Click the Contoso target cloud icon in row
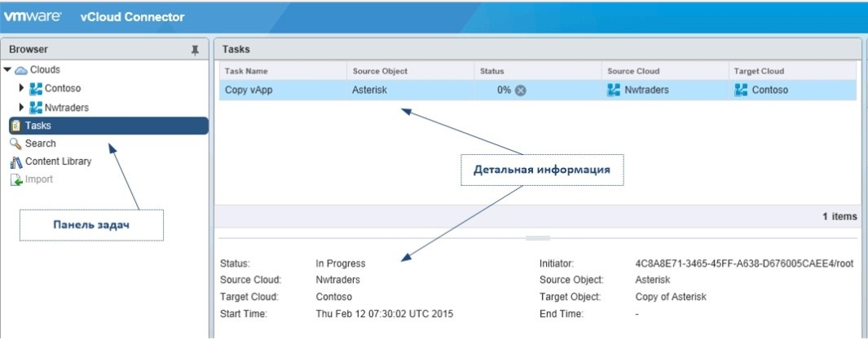The height and width of the screenshot is (340, 868). coord(741,91)
